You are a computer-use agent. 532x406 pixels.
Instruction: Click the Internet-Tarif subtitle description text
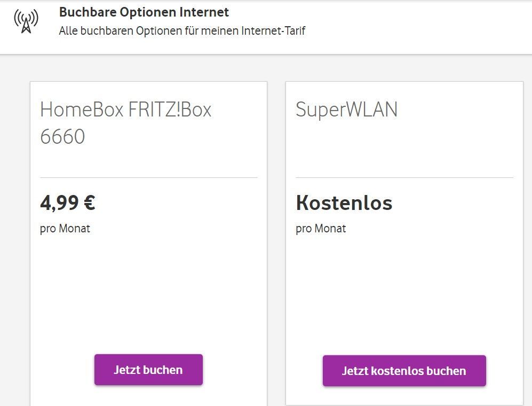[x=182, y=30]
